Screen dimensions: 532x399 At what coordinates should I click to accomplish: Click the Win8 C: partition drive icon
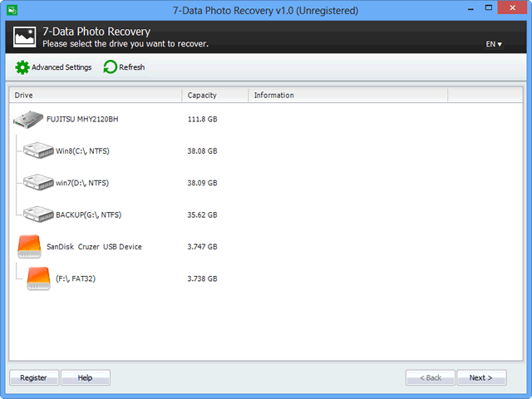(38, 151)
